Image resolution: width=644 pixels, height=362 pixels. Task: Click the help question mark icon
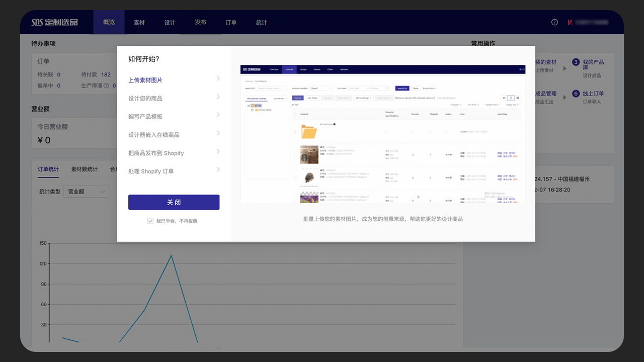pos(554,22)
